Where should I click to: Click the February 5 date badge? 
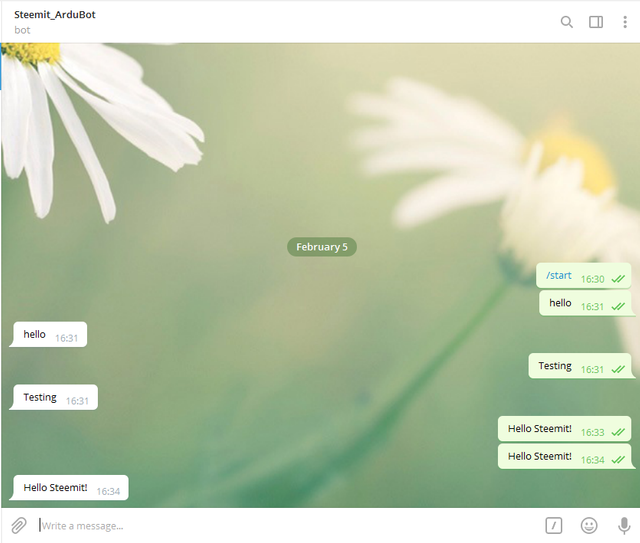[x=322, y=247]
